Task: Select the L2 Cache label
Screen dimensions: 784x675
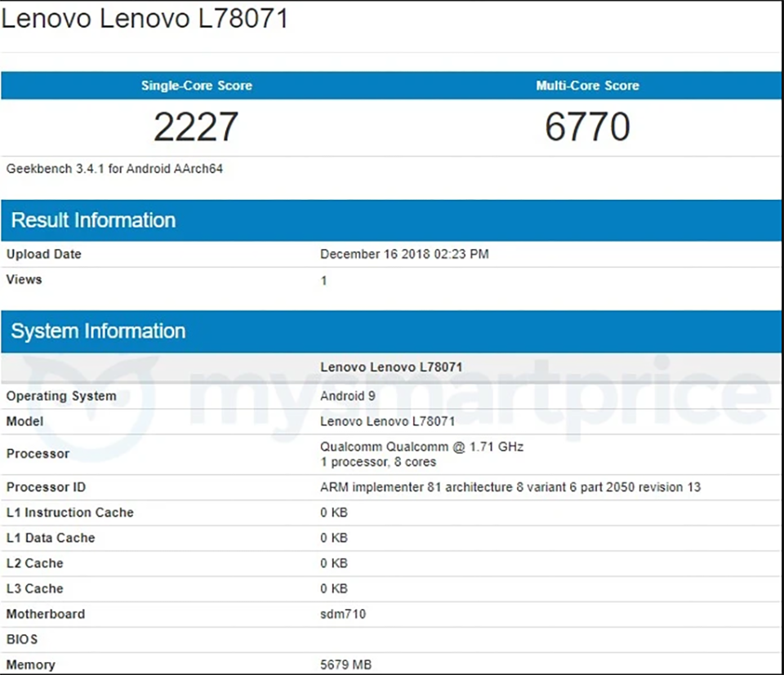Action: click(34, 563)
